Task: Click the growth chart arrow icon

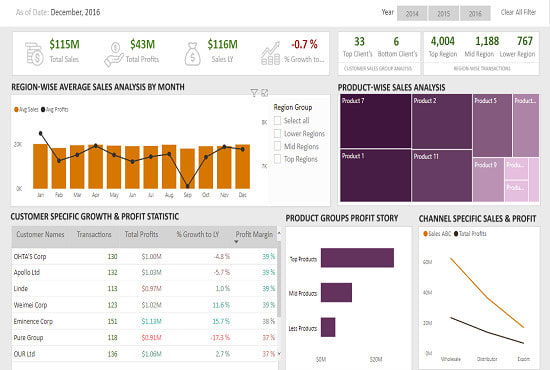Action: tap(270, 53)
